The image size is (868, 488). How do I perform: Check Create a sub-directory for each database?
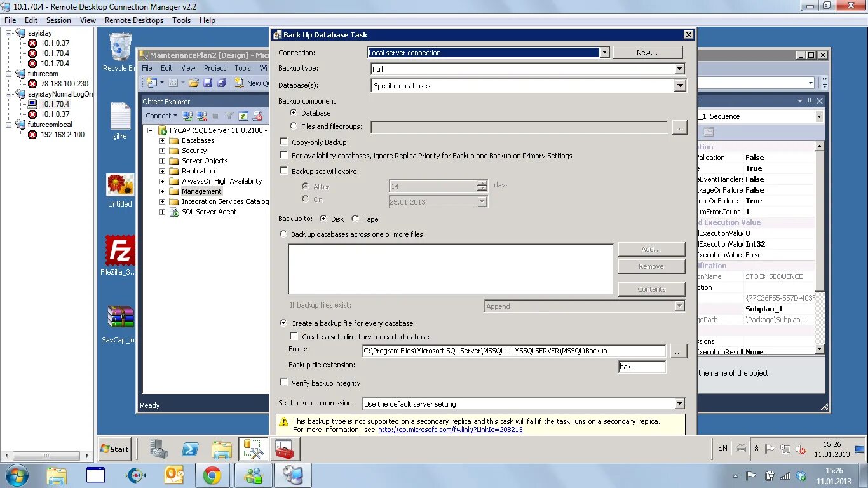coord(294,336)
